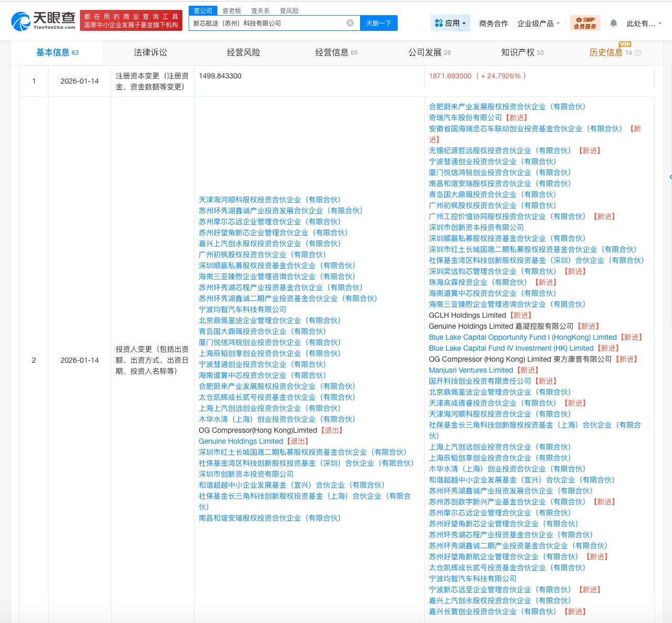Click 宁波均智汽车科技有限公司 in the before-change list
Screen dimensions: 672x623
(x=242, y=309)
